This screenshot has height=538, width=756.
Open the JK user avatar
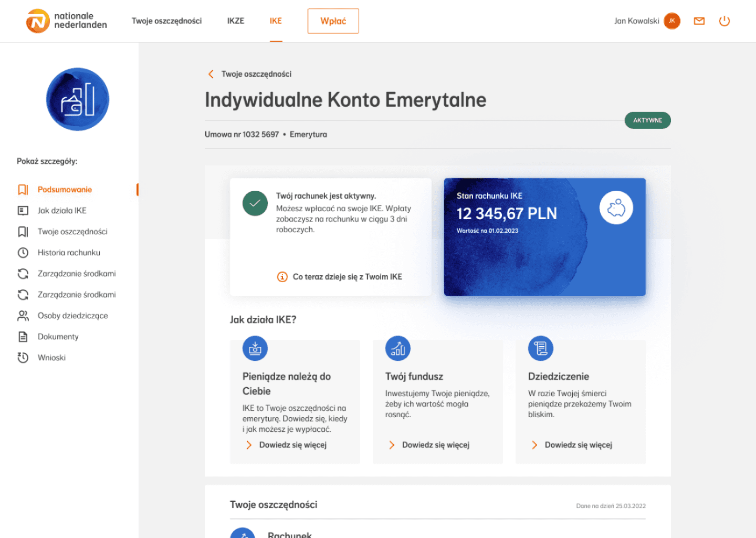[x=672, y=21]
